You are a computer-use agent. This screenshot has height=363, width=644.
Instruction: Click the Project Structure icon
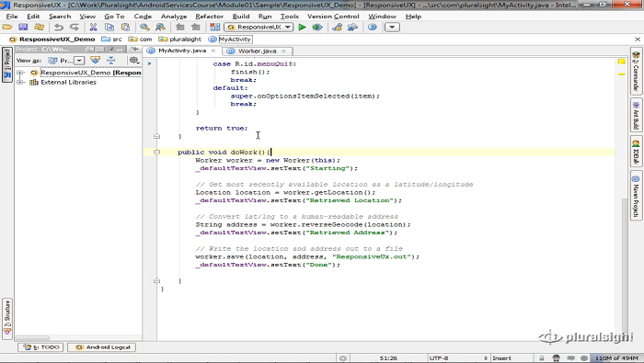(214, 27)
